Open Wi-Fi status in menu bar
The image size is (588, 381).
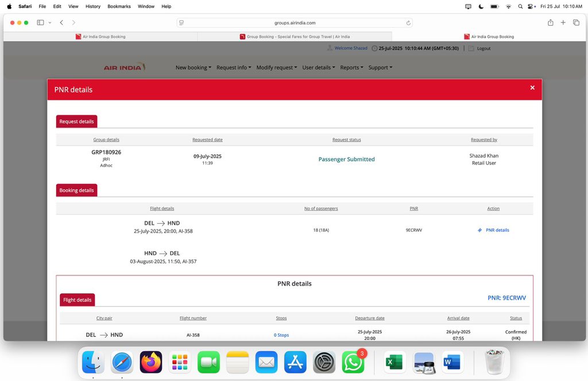(509, 6)
